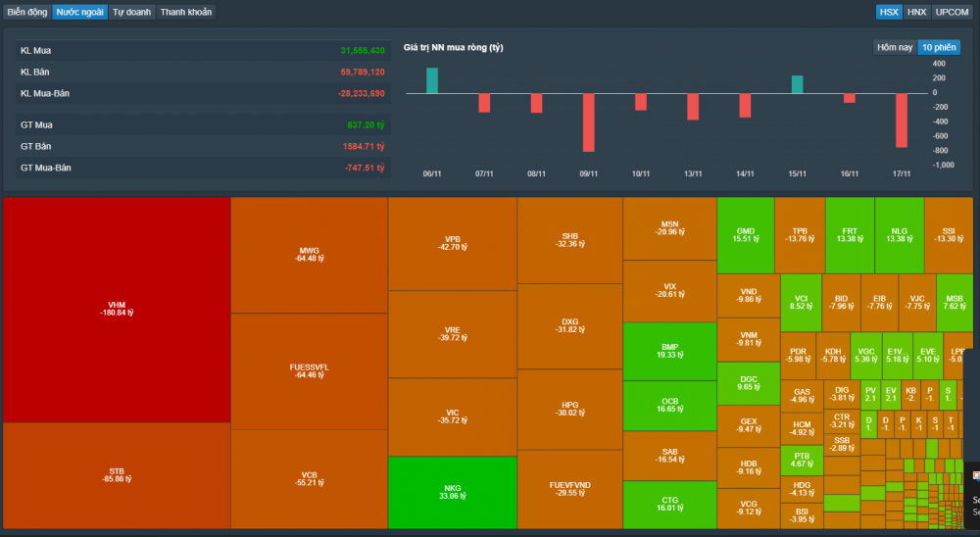Screen dimensions: 980x537
Task: Click the 09/11 red bar
Action: coord(588,122)
